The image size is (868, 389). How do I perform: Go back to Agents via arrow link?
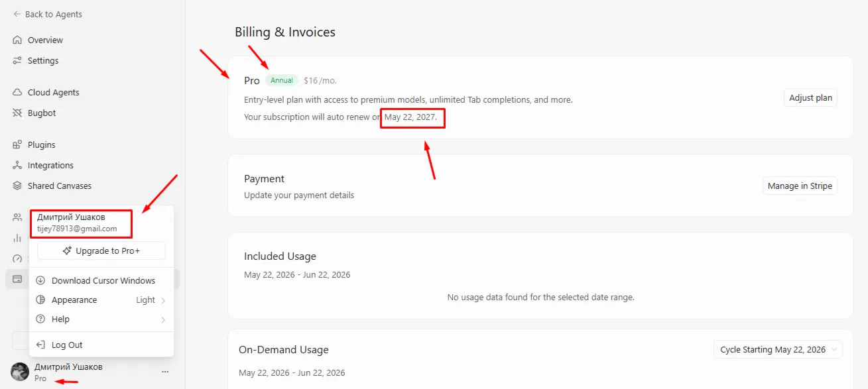(x=47, y=14)
